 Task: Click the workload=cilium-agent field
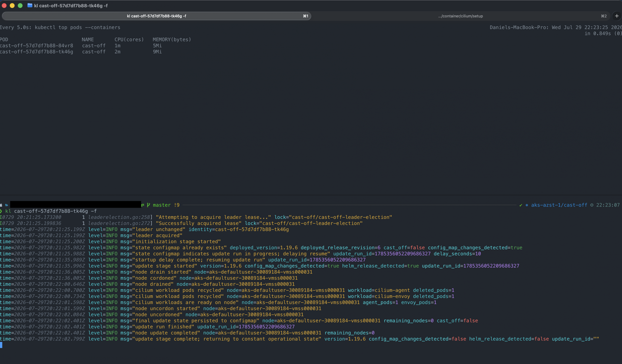pos(379,290)
